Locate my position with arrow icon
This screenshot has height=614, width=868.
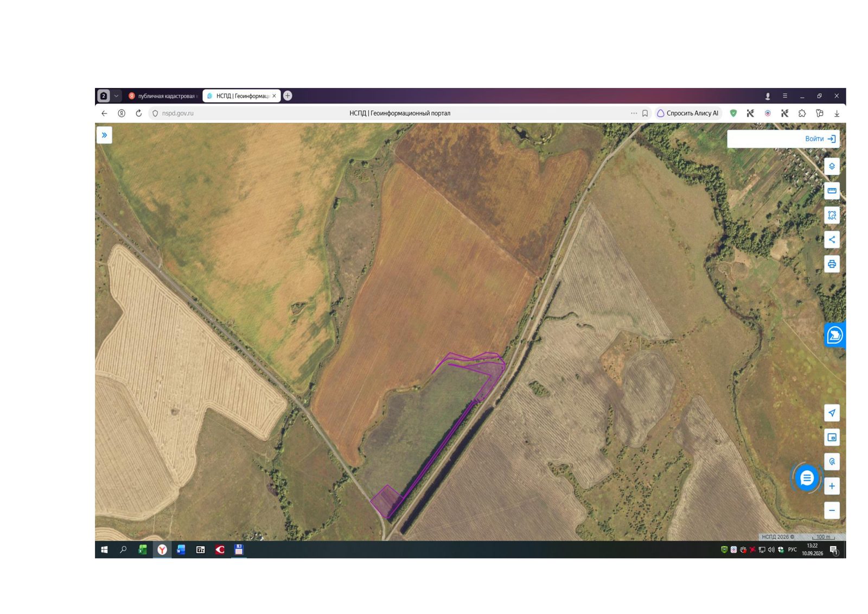(x=832, y=413)
